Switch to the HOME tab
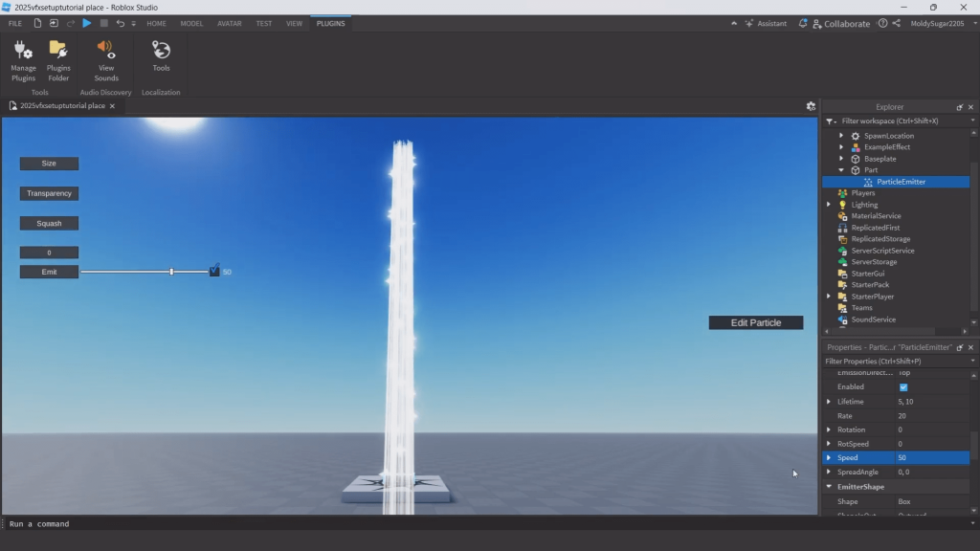 [156, 23]
